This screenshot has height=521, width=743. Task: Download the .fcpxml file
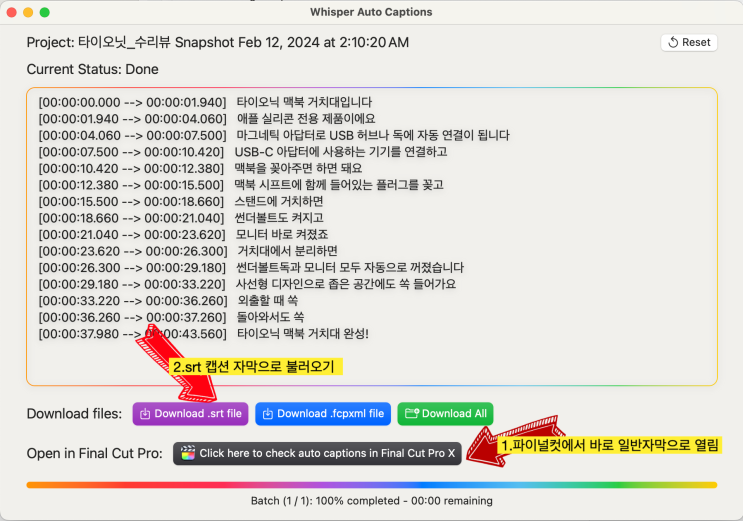pos(323,414)
